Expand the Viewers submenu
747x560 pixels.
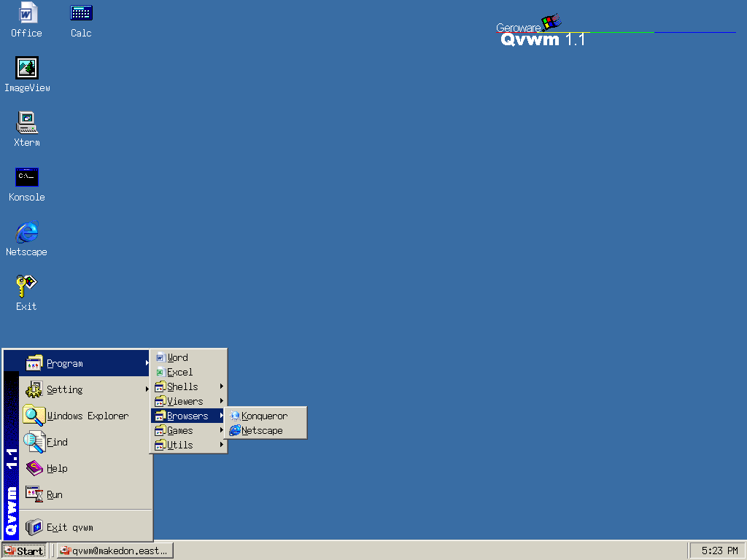click(189, 401)
